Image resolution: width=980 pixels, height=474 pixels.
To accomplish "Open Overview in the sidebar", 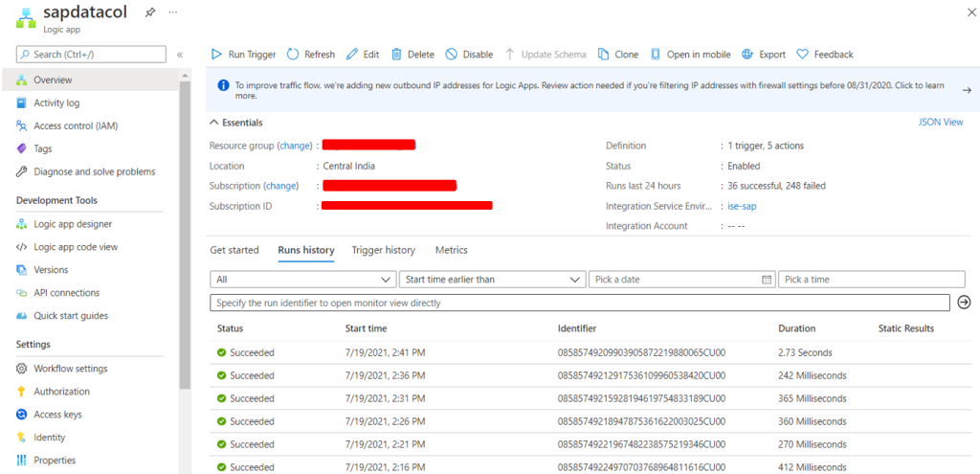I will point(90,80).
